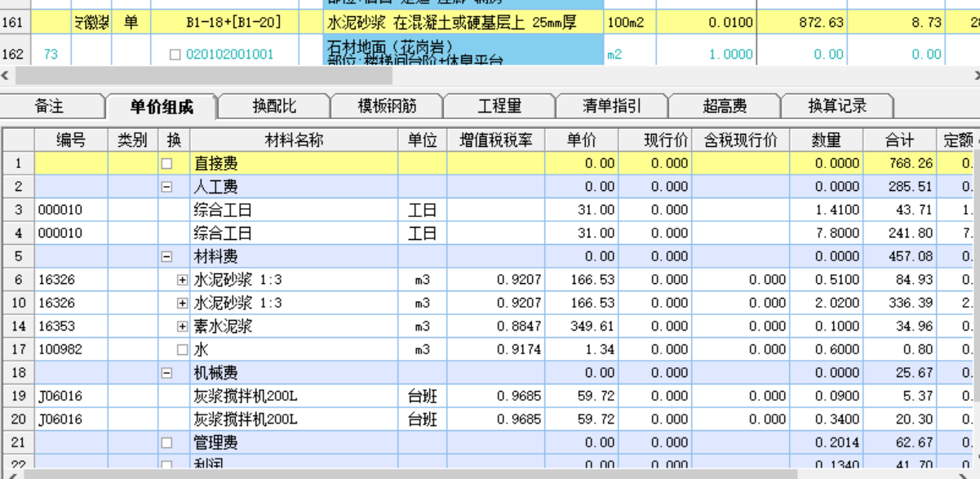Select the 直接费 total 768.26
Image resolution: width=980 pixels, height=479 pixels.
point(899,163)
